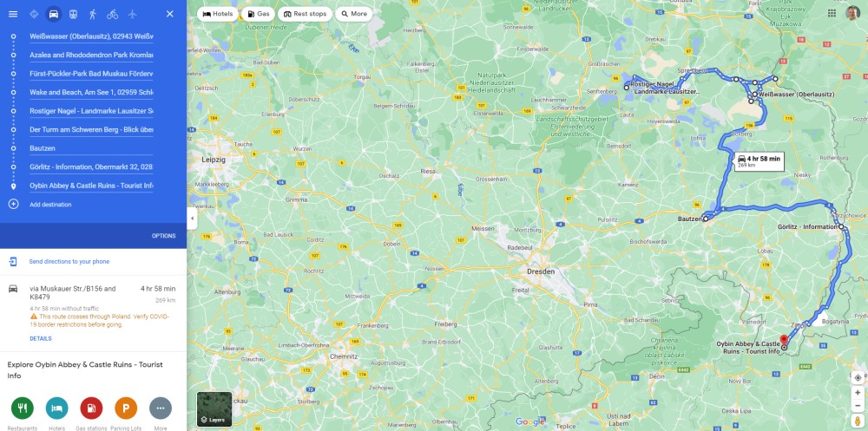The image size is (868, 431).
Task: Filter map by Rest stops chip
Action: [305, 14]
